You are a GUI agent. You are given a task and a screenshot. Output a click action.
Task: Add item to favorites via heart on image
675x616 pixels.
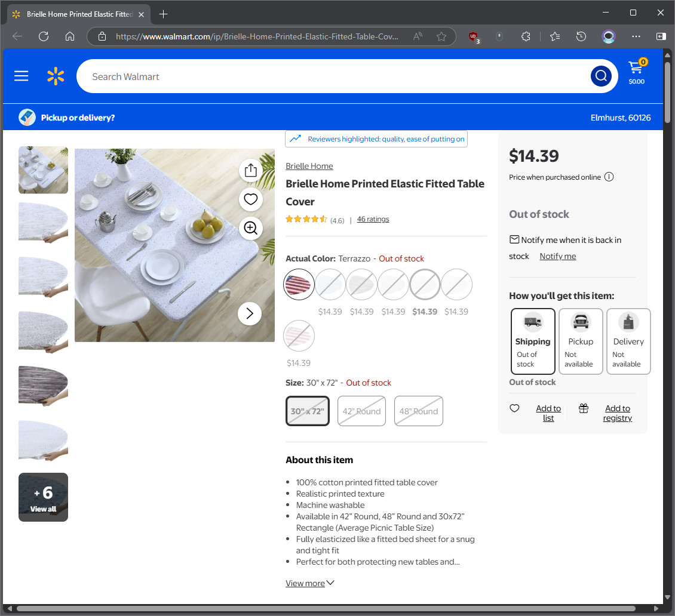(250, 199)
